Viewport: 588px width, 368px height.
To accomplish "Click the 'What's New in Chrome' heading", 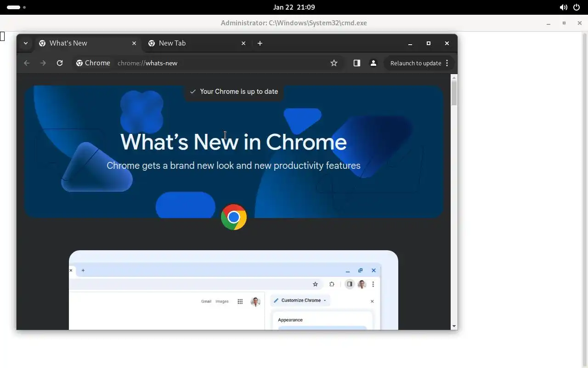I will pos(233,142).
